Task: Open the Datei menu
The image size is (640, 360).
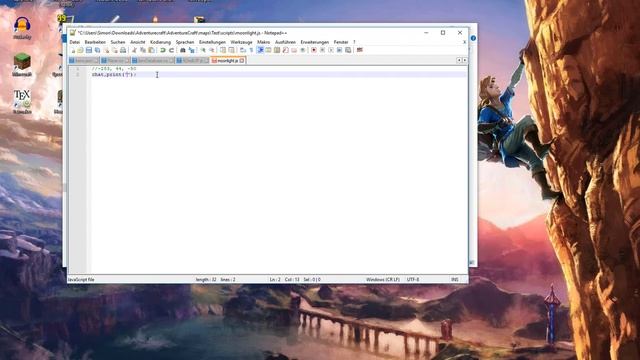Action: (74, 42)
